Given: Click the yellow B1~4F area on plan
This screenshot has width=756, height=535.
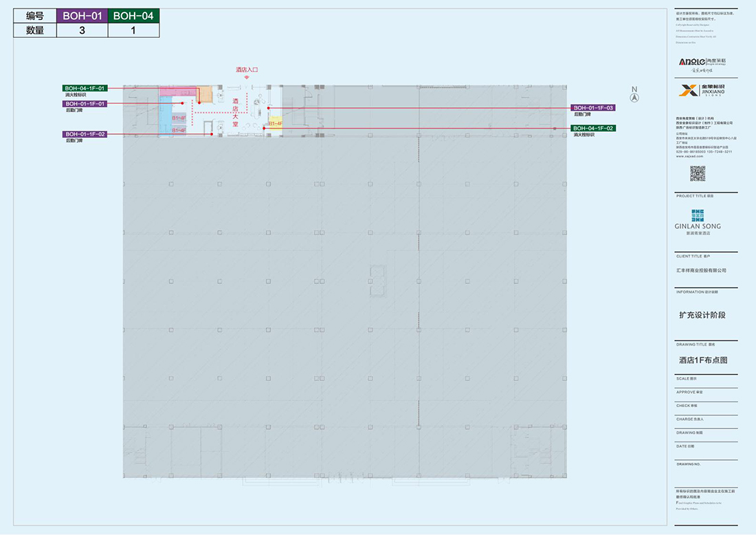Looking at the screenshot, I should [275, 123].
